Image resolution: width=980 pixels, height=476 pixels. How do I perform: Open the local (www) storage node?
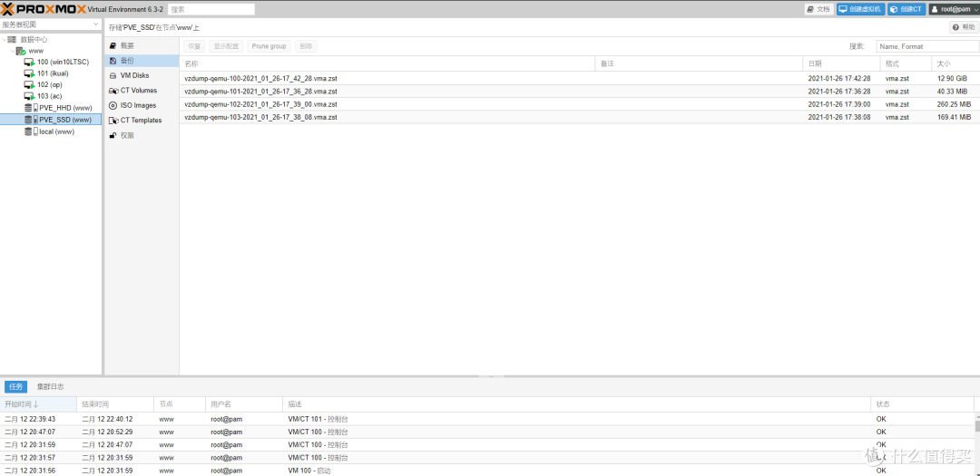tap(56, 131)
